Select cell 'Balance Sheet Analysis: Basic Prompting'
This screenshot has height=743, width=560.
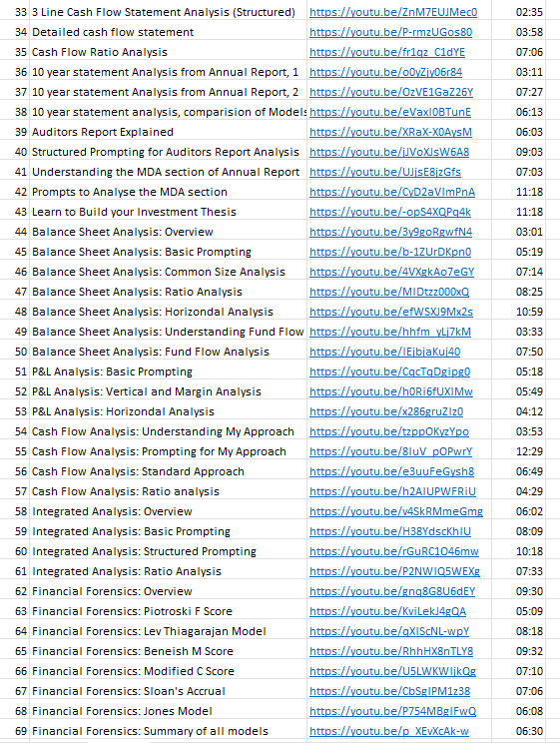pos(168,252)
